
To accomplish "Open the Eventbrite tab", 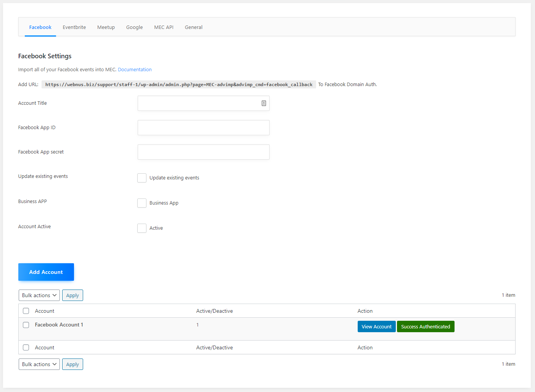I will pos(74,27).
